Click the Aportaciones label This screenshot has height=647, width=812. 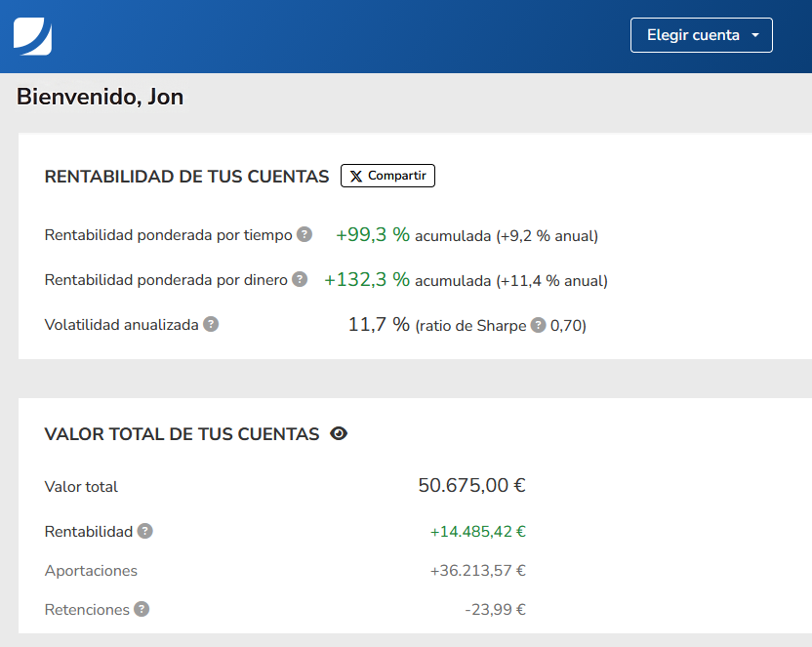tap(91, 571)
